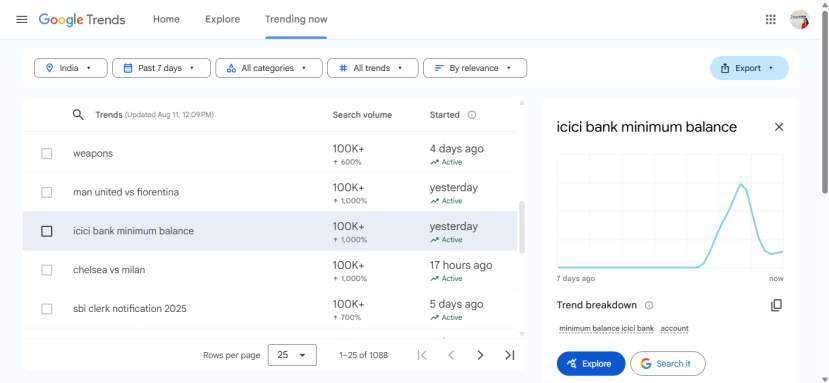The image size is (829, 383).
Task: Go to the next page of results
Action: (480, 355)
